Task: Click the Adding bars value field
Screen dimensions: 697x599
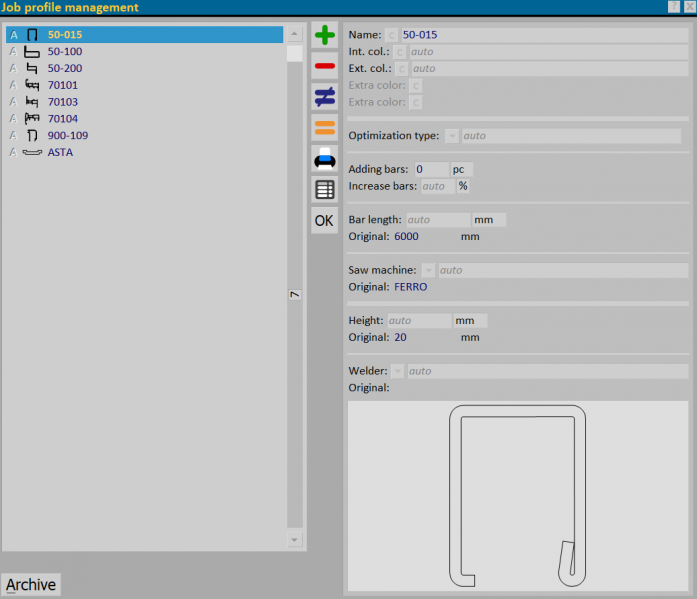Action: [x=431, y=169]
